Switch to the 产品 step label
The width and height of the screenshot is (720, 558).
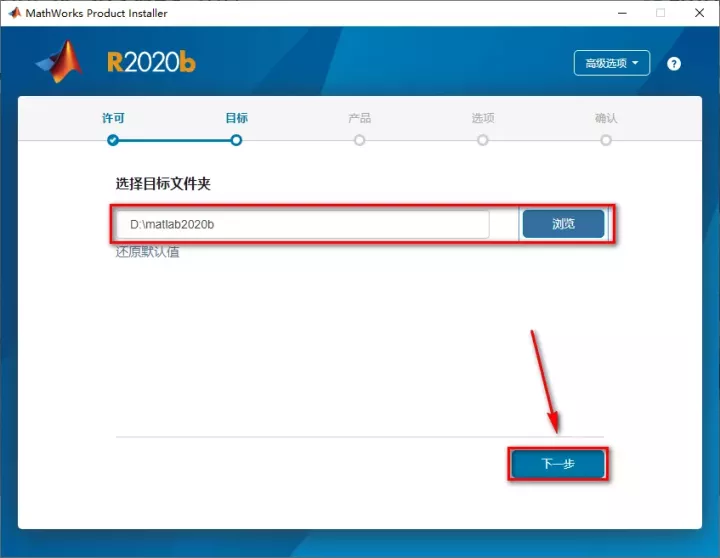359,118
